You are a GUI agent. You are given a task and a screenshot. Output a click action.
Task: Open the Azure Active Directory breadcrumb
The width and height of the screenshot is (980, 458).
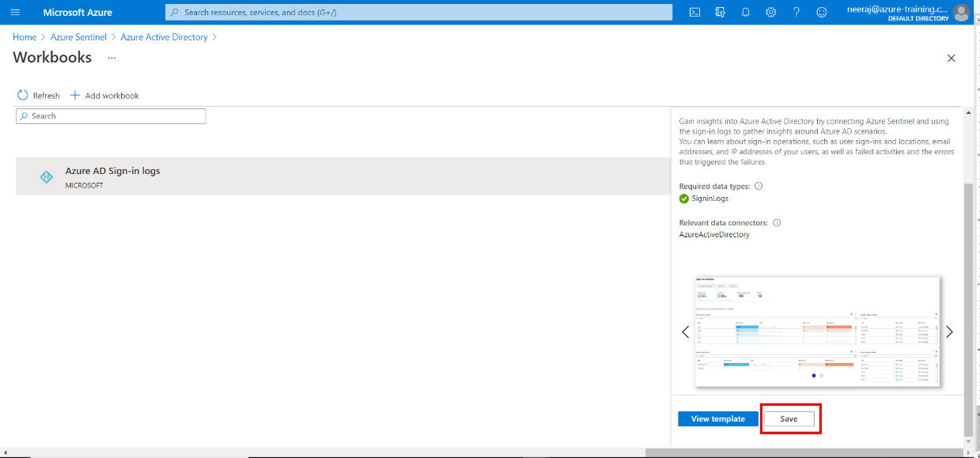tap(164, 37)
